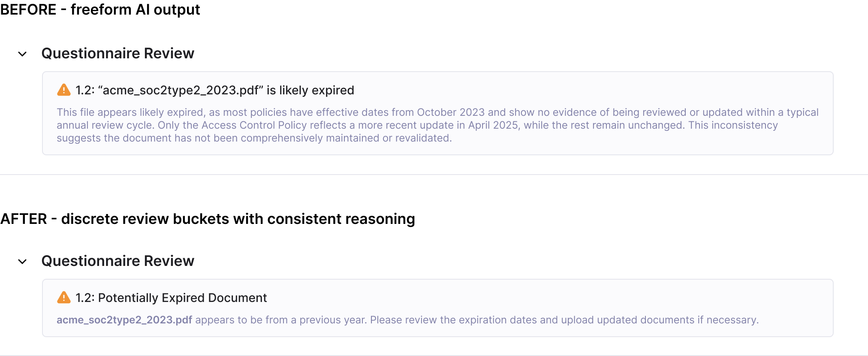Screen dimensions: 868x356
Task: Click the 'April 2025' date in the paragraph
Action: [493, 125]
